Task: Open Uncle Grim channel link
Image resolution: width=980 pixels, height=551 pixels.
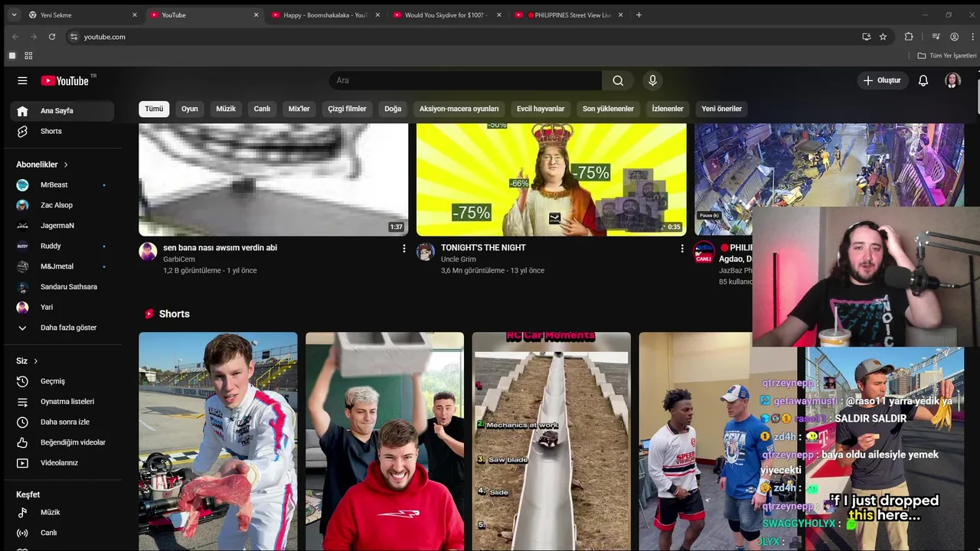Action: [459, 259]
